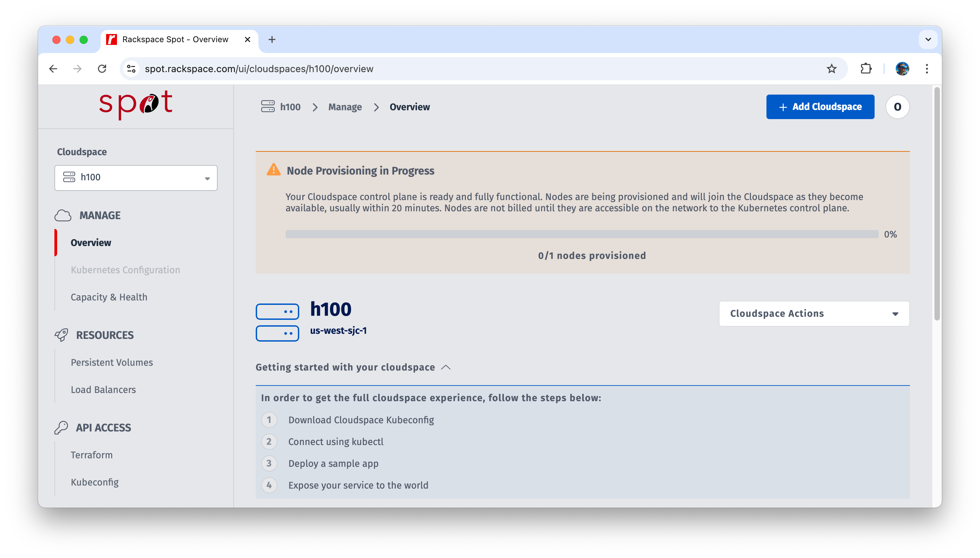Click the Cloudspace selector icon
Screen dimensions: 980x558
pos(69,177)
